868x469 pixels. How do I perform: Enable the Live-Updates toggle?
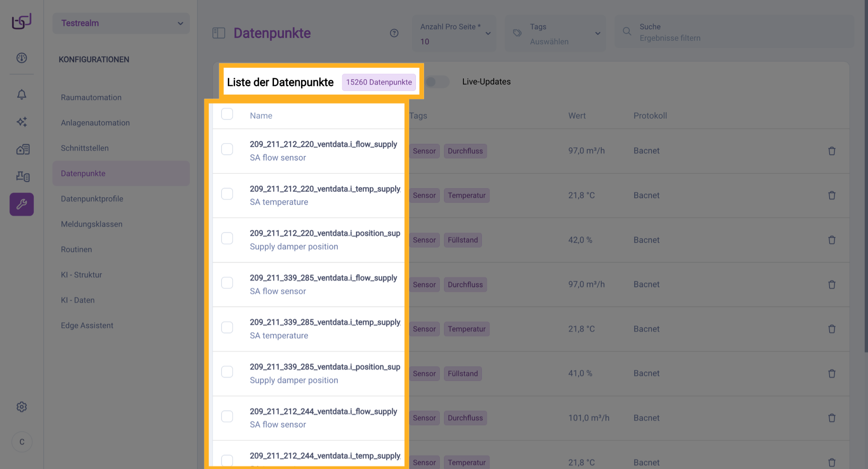tap(437, 82)
